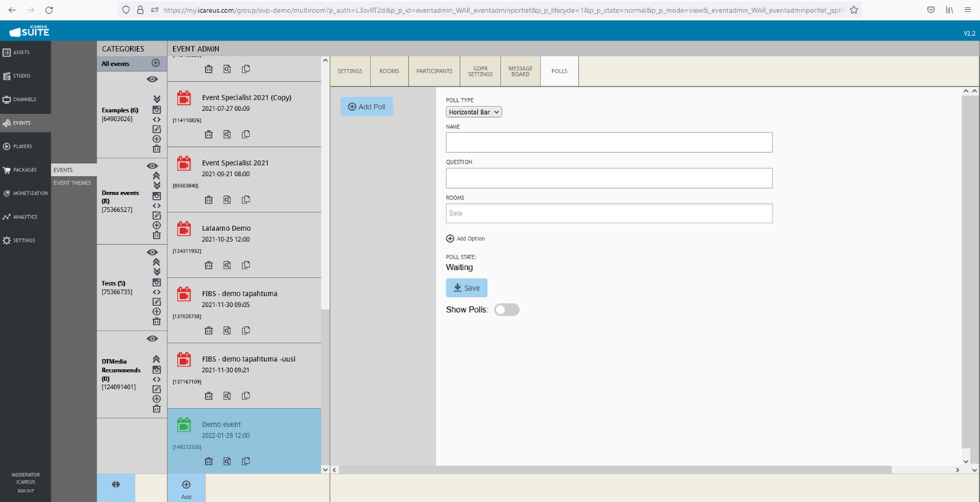
Task: Duplicate the Demo event using copy icon
Action: 246,461
